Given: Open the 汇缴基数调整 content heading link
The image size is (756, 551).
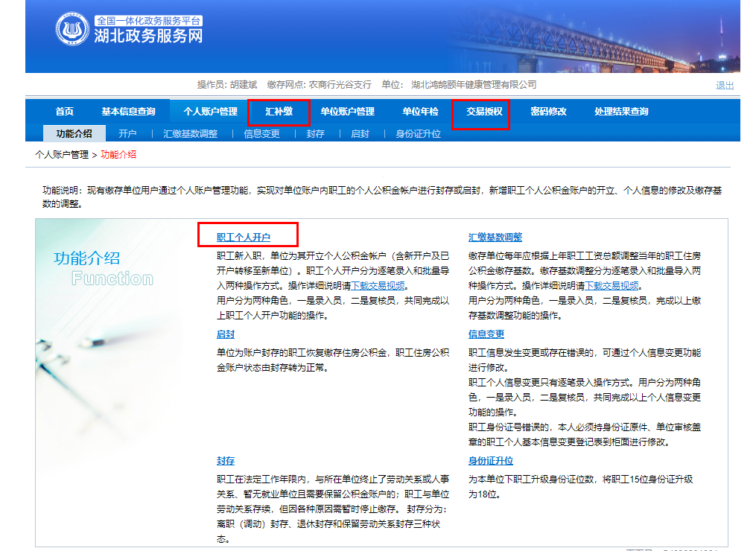Looking at the screenshot, I should (x=495, y=238).
